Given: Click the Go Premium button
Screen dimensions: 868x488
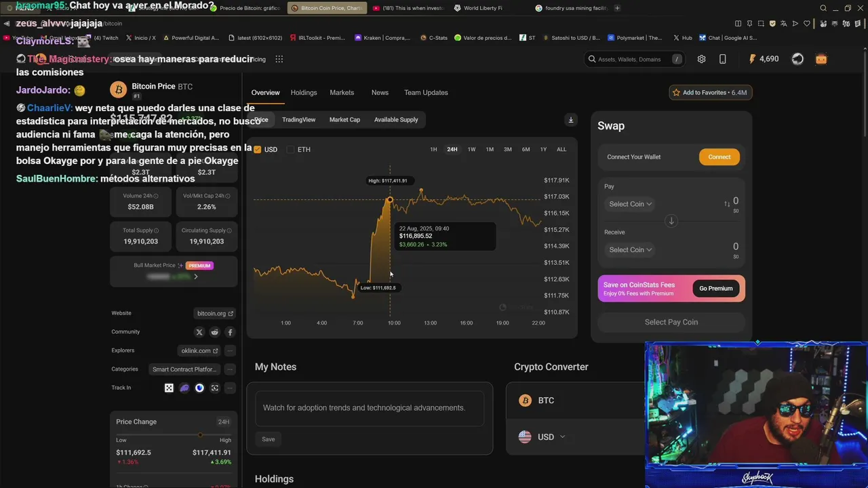Looking at the screenshot, I should pos(716,289).
